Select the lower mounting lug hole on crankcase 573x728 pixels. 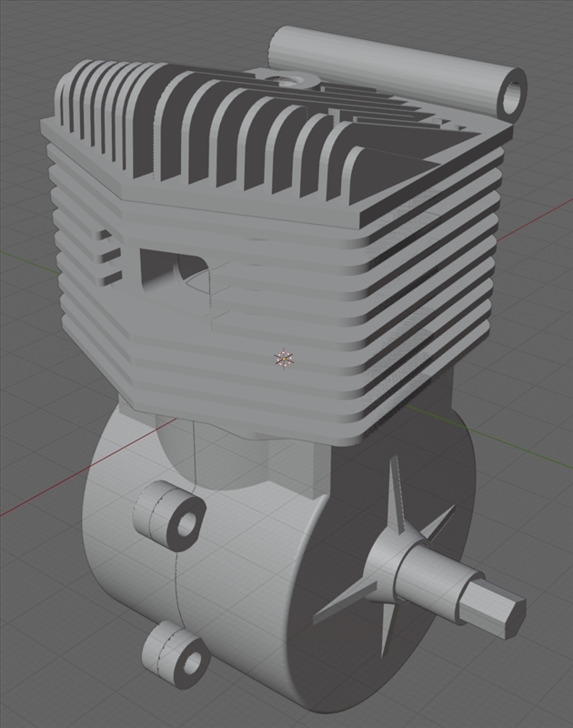pos(192,663)
